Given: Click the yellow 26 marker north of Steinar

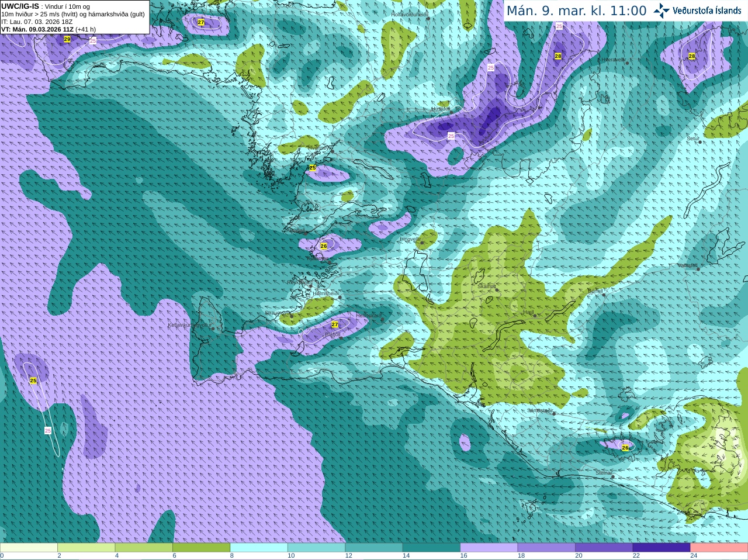Looking at the screenshot, I should [625, 448].
